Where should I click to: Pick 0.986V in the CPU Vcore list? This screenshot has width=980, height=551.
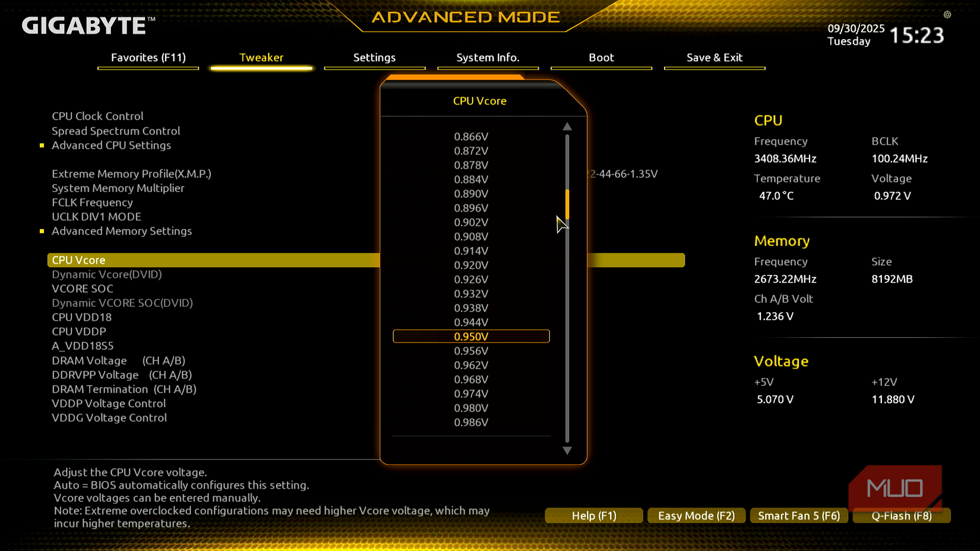[471, 422]
